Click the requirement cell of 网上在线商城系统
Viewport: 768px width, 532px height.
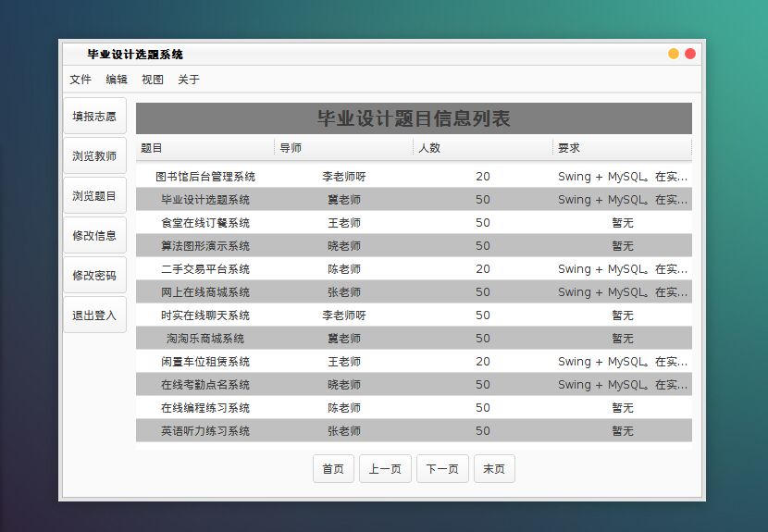coord(623,292)
